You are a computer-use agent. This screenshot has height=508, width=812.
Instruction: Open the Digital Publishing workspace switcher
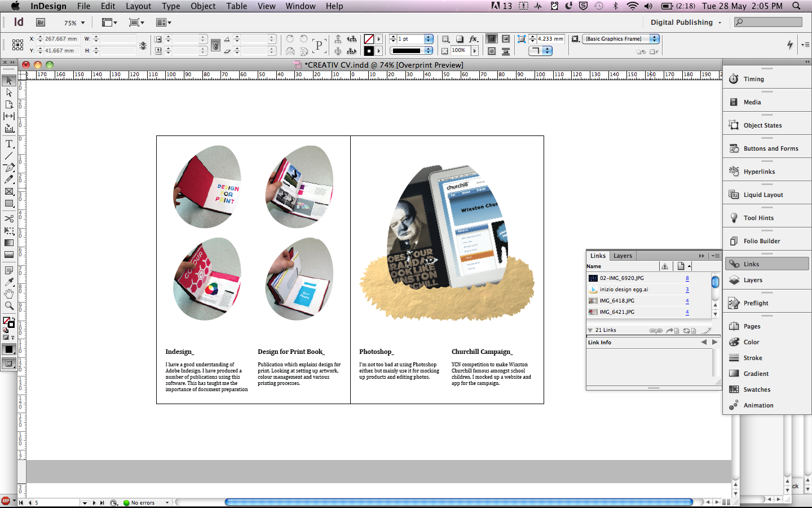tap(686, 23)
